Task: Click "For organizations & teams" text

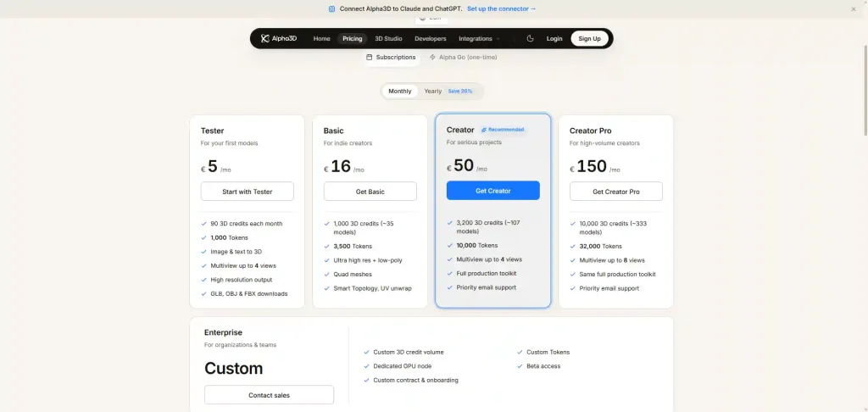Action: 240,345
